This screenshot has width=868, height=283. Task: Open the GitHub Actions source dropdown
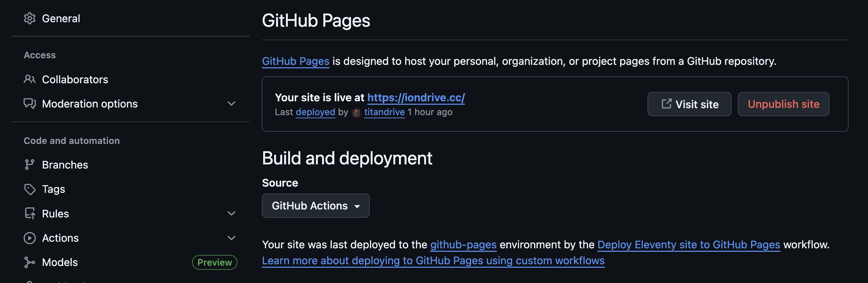(315, 206)
